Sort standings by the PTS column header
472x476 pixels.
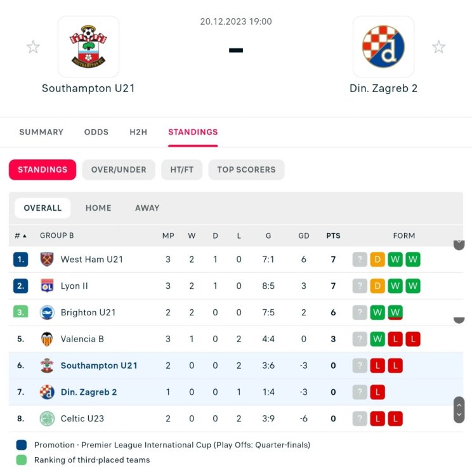(333, 236)
